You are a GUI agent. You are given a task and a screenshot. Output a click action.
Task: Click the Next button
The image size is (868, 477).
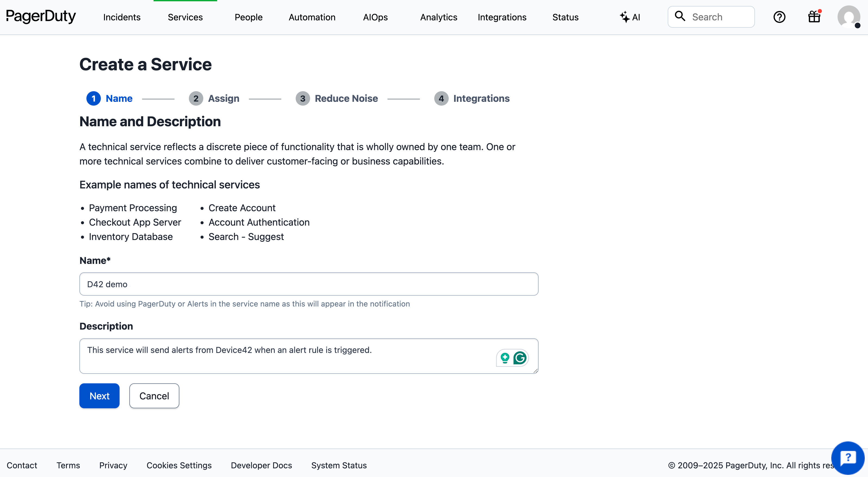[x=99, y=396]
